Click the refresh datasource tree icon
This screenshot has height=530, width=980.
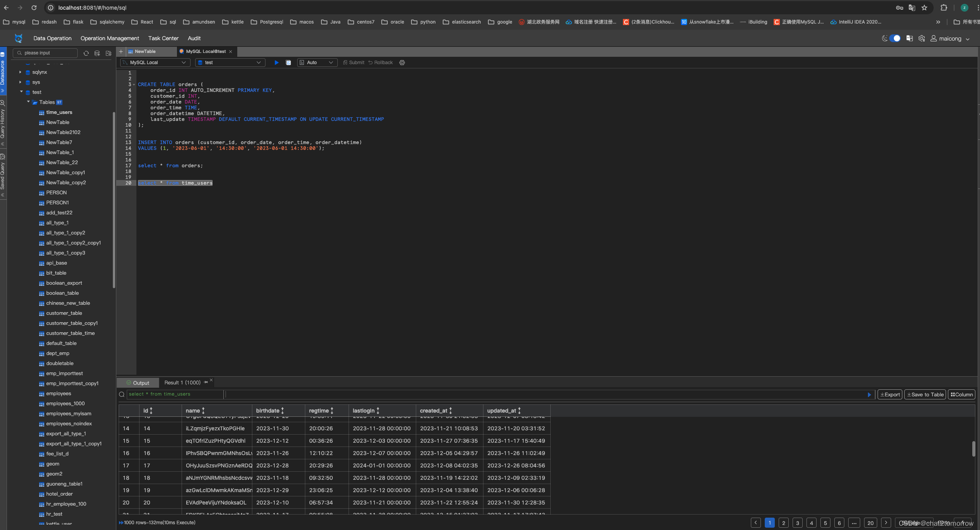86,53
